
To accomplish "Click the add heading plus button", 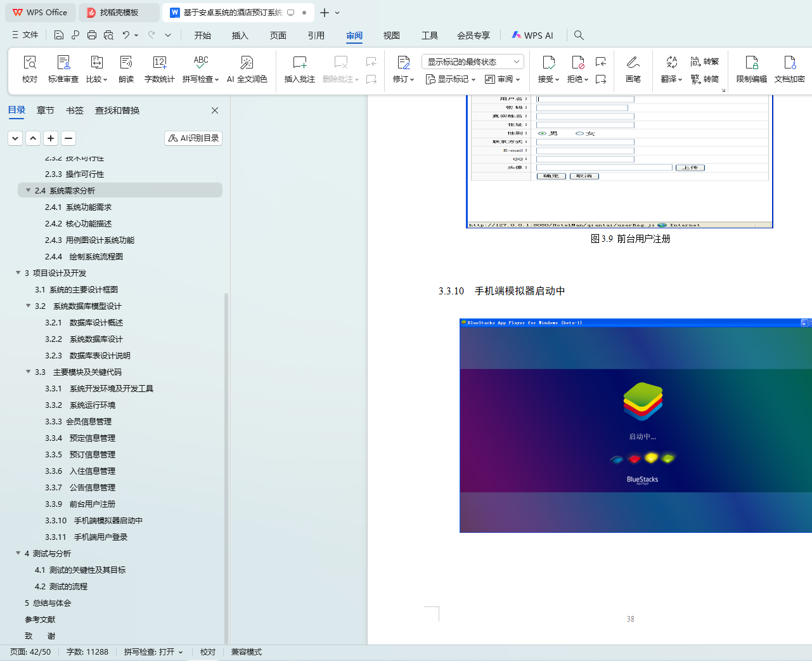I will click(x=51, y=138).
